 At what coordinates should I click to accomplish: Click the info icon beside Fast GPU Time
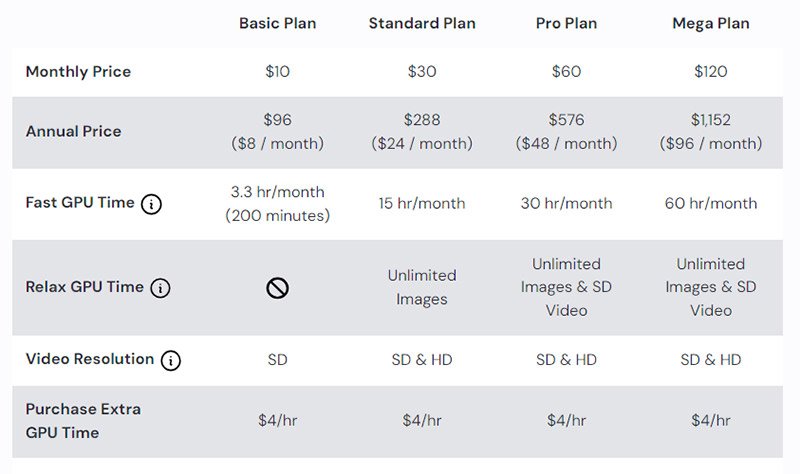[151, 204]
